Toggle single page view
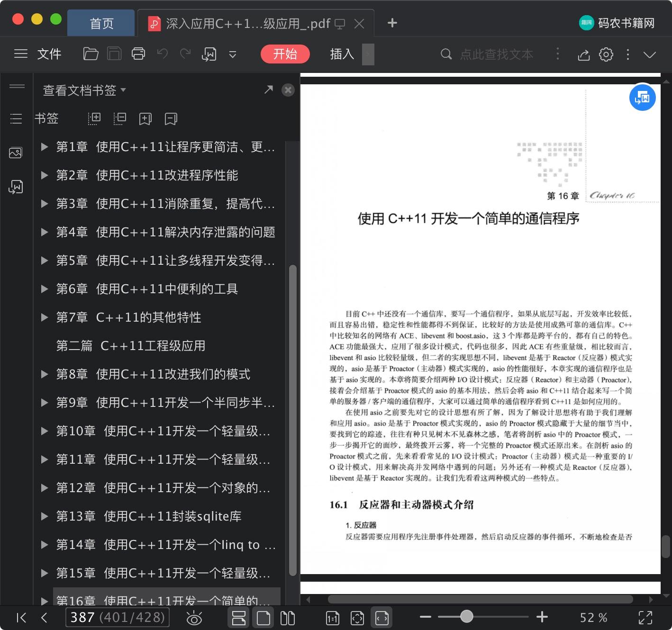The height and width of the screenshot is (630, 672). tap(263, 618)
